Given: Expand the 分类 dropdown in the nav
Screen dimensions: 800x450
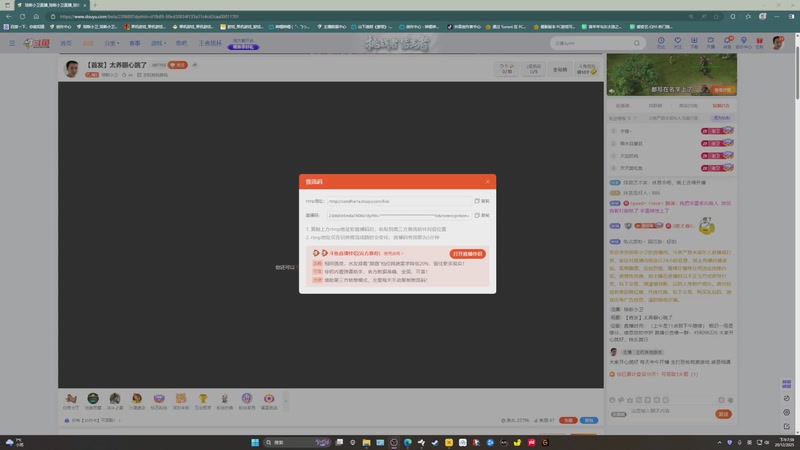Looking at the screenshot, I should (x=112, y=43).
